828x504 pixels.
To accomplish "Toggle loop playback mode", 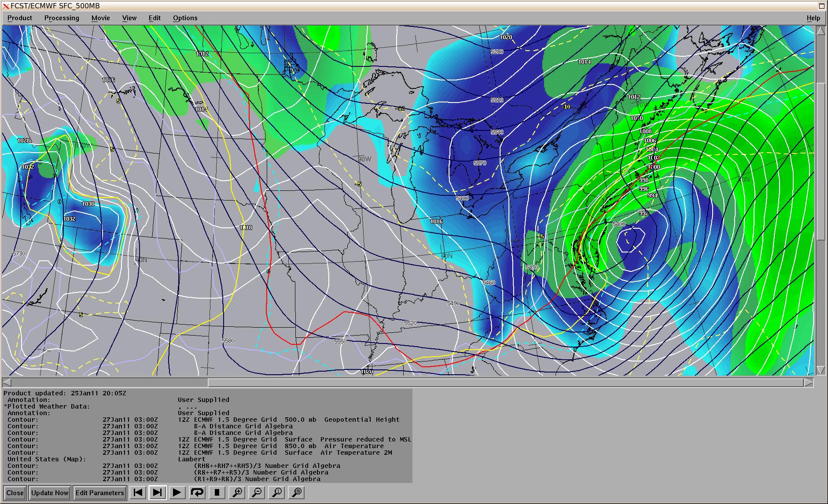I will tap(197, 493).
